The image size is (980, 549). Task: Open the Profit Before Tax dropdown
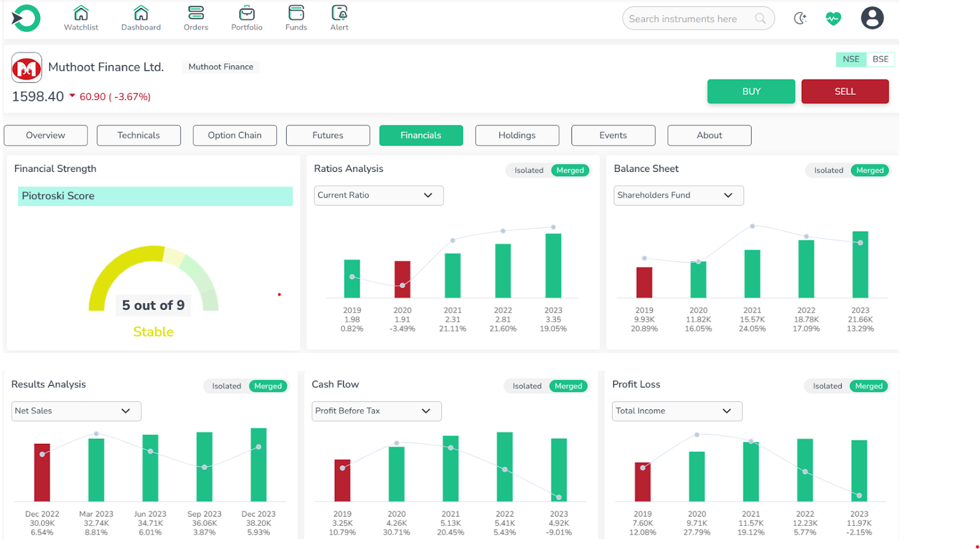(x=377, y=411)
